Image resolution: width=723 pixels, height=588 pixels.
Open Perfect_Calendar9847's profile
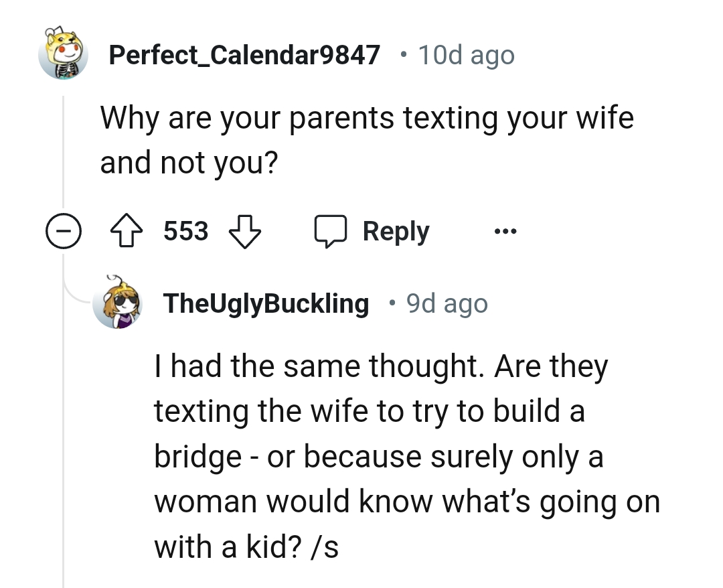point(245,55)
